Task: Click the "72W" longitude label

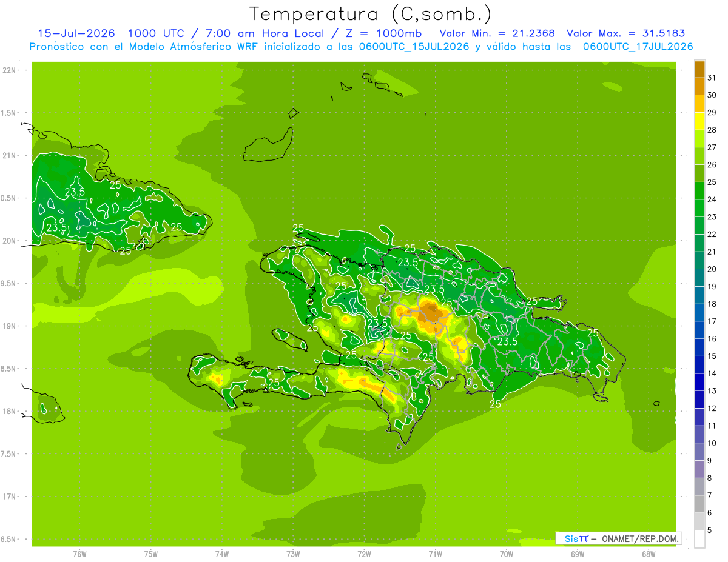Action: click(x=364, y=554)
